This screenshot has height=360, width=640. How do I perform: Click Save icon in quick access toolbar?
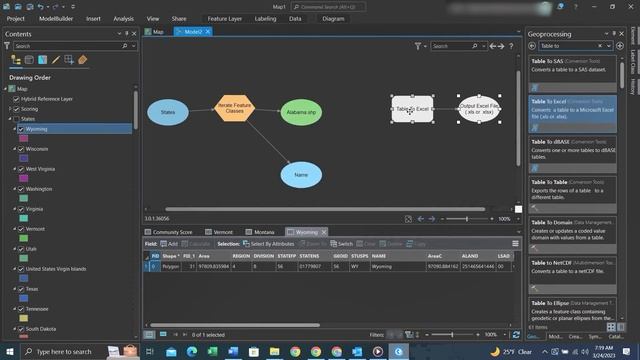point(18,7)
